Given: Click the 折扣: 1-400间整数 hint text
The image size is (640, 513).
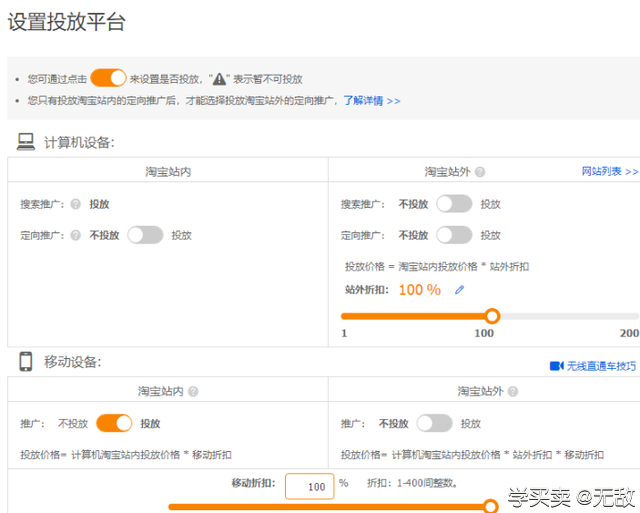Looking at the screenshot, I should 412,483.
